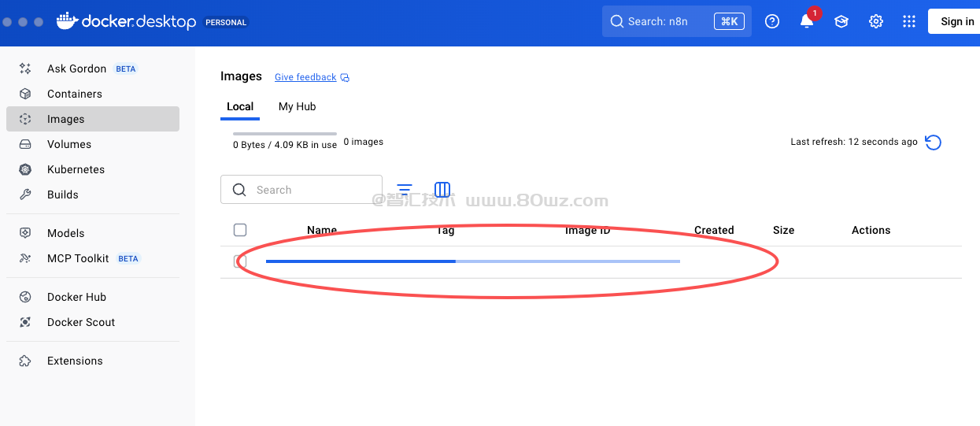Tick the loading row checkbox
Viewport: 980px width, 426px height.
[240, 261]
